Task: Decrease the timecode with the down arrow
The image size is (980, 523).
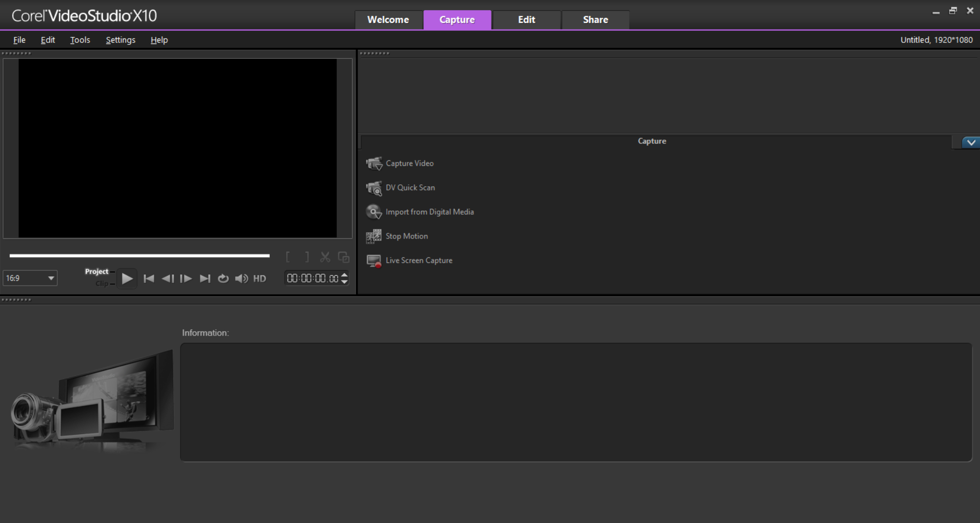Action: tap(344, 281)
